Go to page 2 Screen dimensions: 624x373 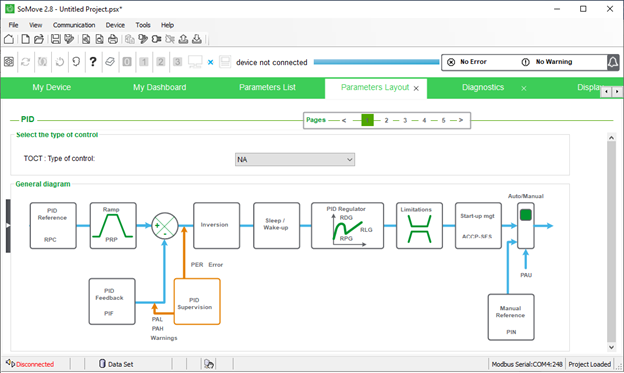coord(386,120)
